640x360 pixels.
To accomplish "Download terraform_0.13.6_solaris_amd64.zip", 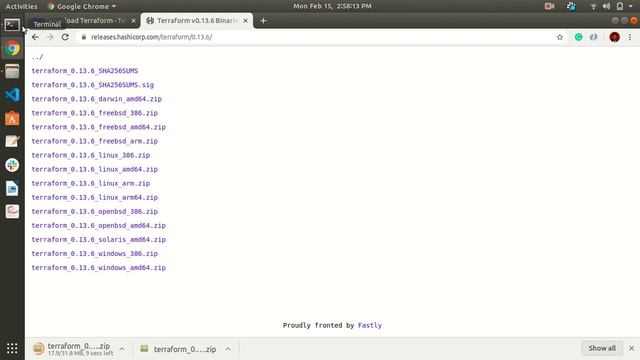I will point(99,240).
